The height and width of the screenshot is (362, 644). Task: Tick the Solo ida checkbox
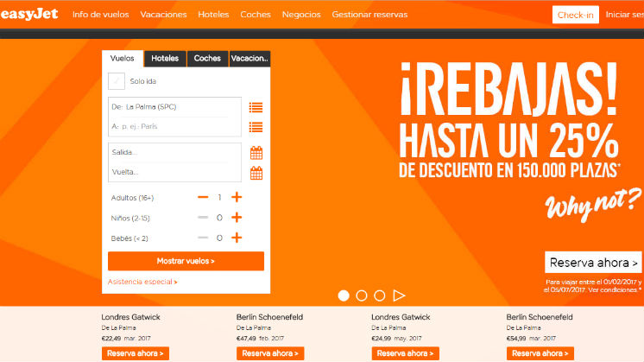pos(117,81)
